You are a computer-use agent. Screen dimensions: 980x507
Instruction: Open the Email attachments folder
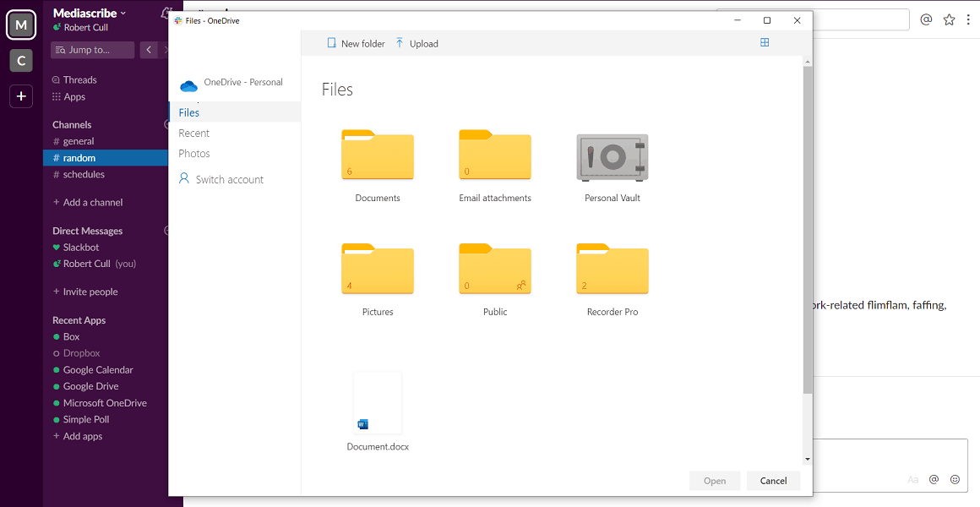495,155
